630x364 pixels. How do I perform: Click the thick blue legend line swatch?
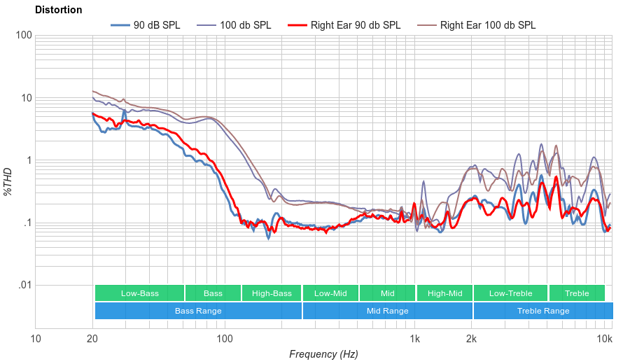[121, 25]
